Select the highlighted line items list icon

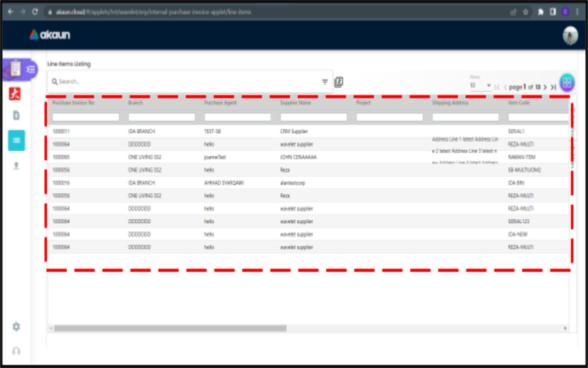(x=16, y=140)
